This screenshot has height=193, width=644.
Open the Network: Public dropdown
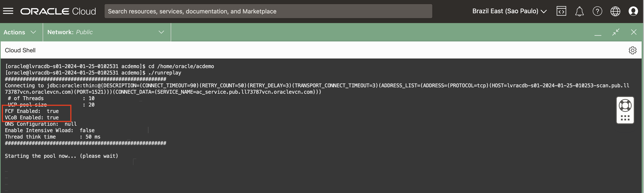pyautogui.click(x=106, y=32)
